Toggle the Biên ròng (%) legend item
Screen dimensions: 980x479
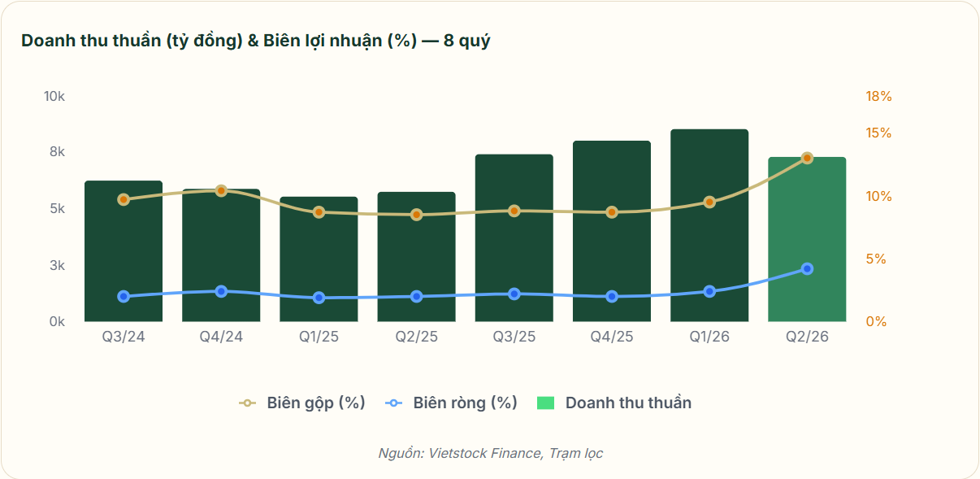pos(451,403)
